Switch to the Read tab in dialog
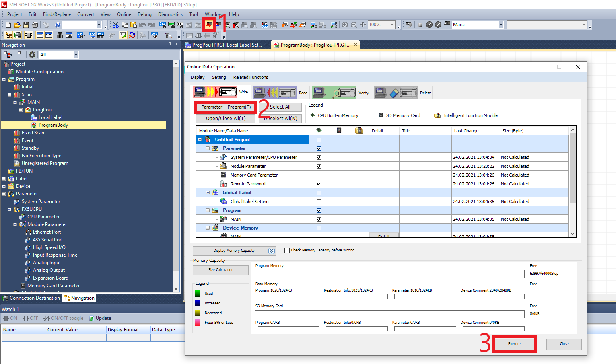 click(x=280, y=93)
